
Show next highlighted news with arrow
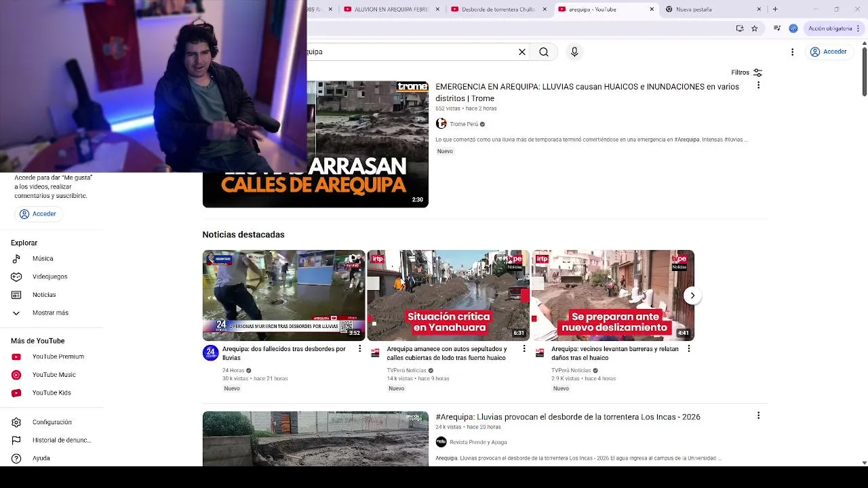pyautogui.click(x=692, y=296)
